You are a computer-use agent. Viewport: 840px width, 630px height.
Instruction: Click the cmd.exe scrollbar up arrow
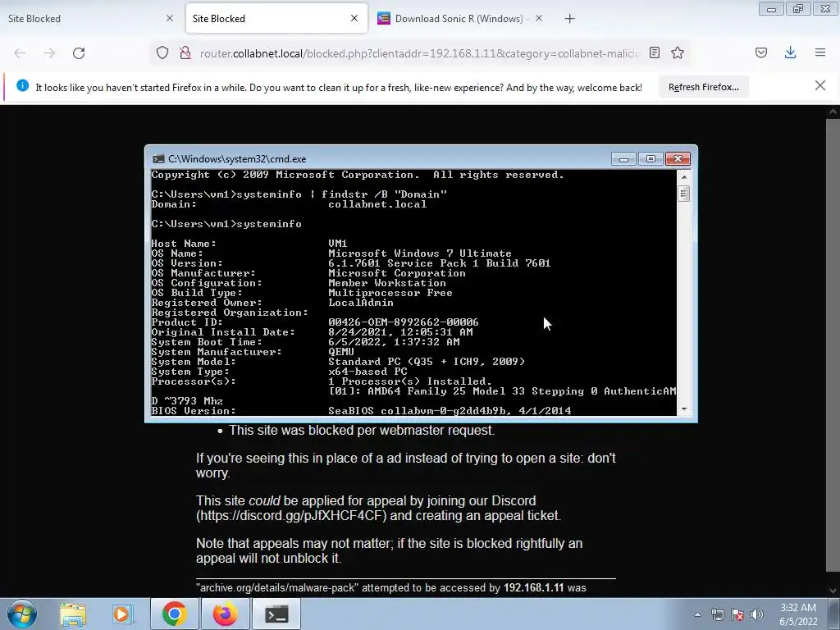coord(683,176)
